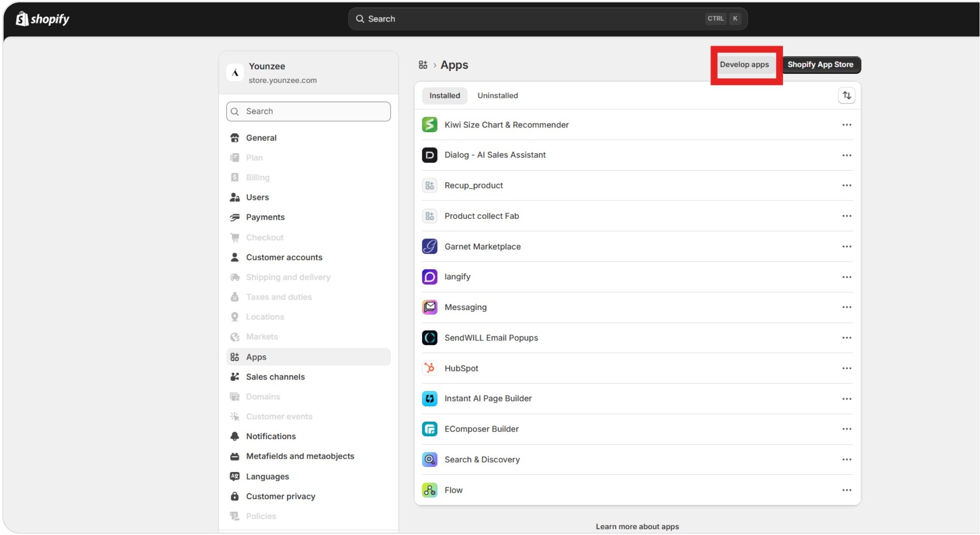Open more options for HubSpot
This screenshot has width=980, height=535.
pos(846,368)
